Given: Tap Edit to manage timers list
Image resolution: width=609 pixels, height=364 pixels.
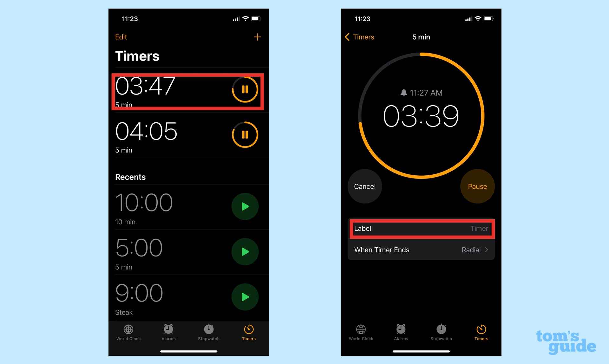Looking at the screenshot, I should click(x=121, y=36).
